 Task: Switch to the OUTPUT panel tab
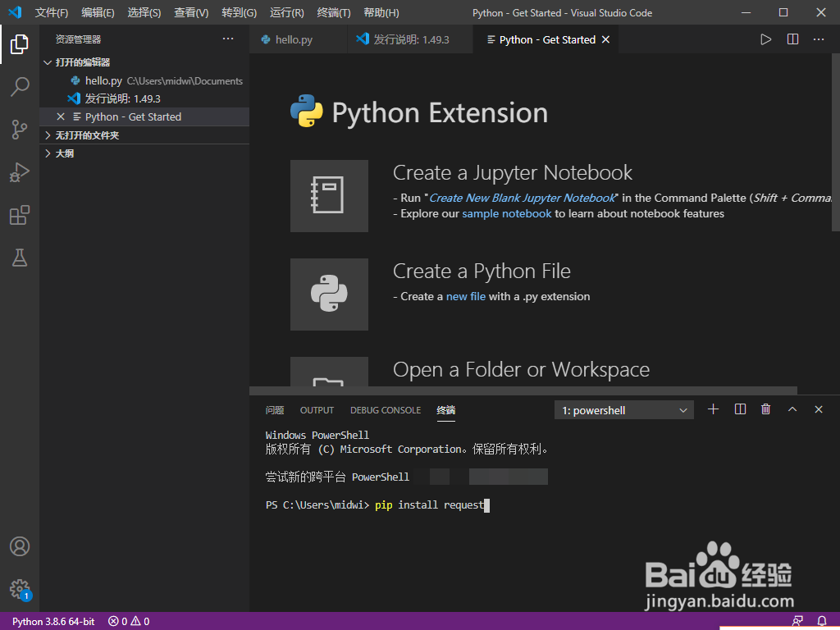(x=317, y=410)
